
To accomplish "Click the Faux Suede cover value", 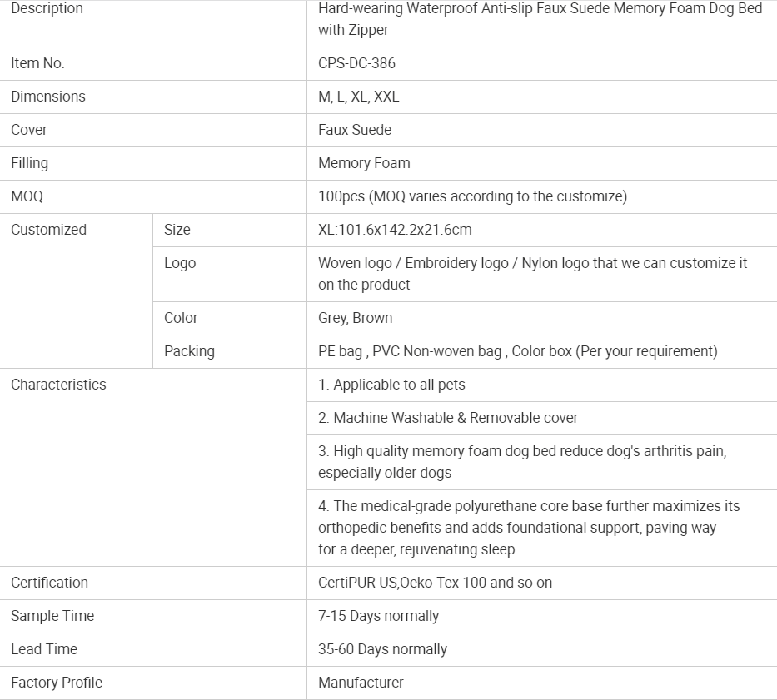I will pos(355,130).
